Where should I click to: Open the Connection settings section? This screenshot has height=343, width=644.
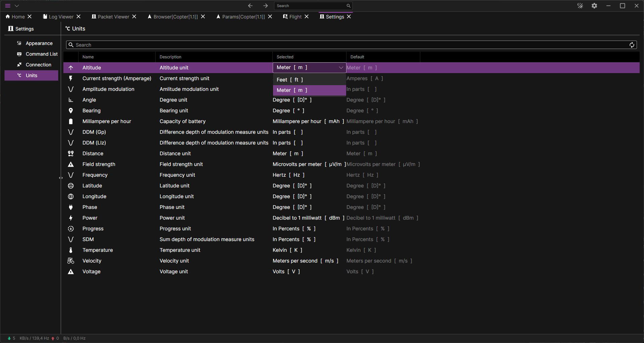(x=38, y=65)
